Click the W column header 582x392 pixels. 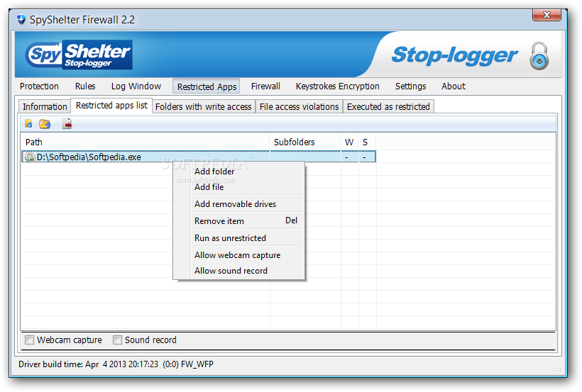tap(349, 142)
